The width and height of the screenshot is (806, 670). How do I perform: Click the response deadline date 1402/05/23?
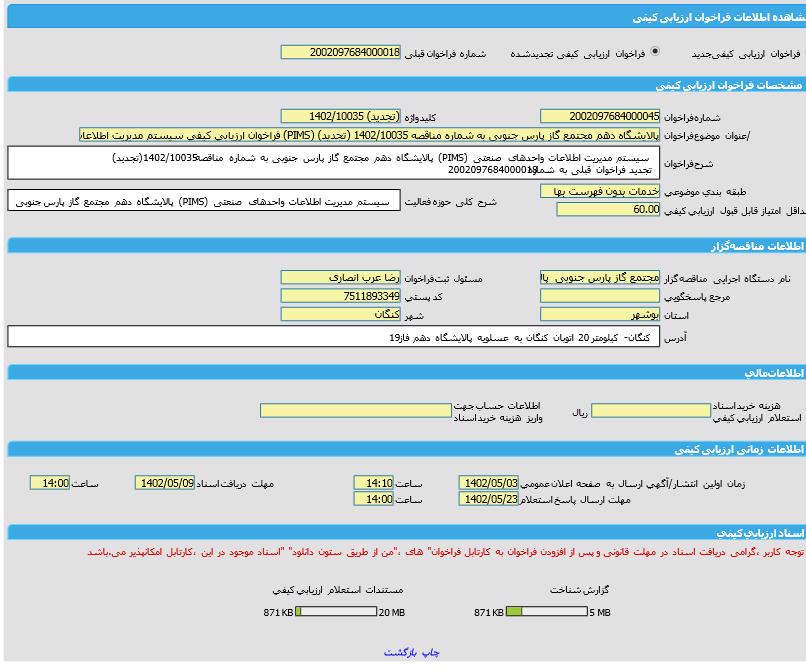pos(489,499)
